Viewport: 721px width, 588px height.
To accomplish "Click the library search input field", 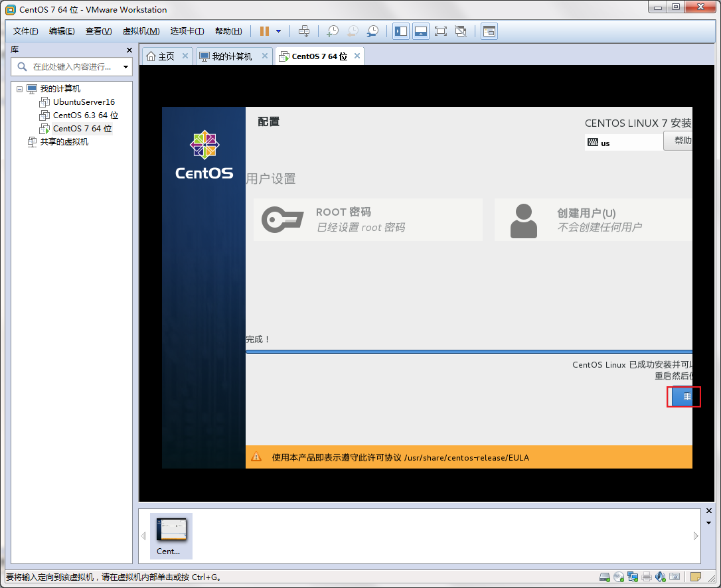I will [71, 66].
